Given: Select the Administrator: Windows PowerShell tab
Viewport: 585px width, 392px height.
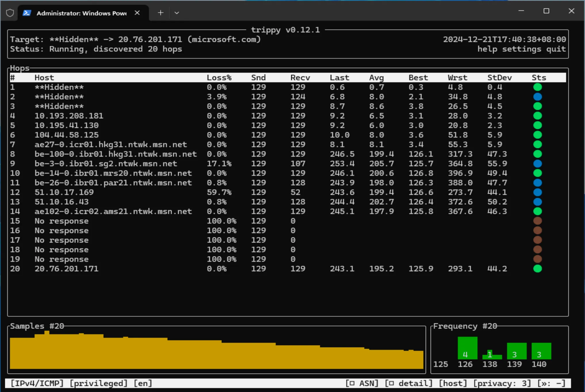Looking at the screenshot, I should [81, 13].
